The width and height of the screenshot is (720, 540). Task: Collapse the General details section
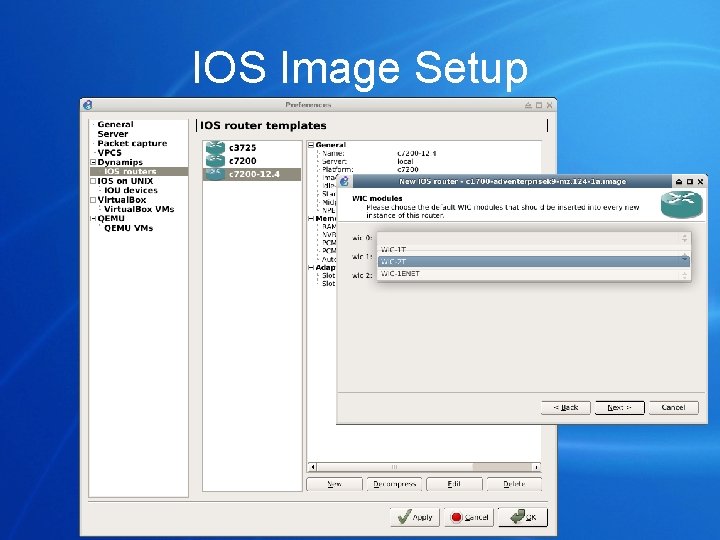tap(311, 145)
